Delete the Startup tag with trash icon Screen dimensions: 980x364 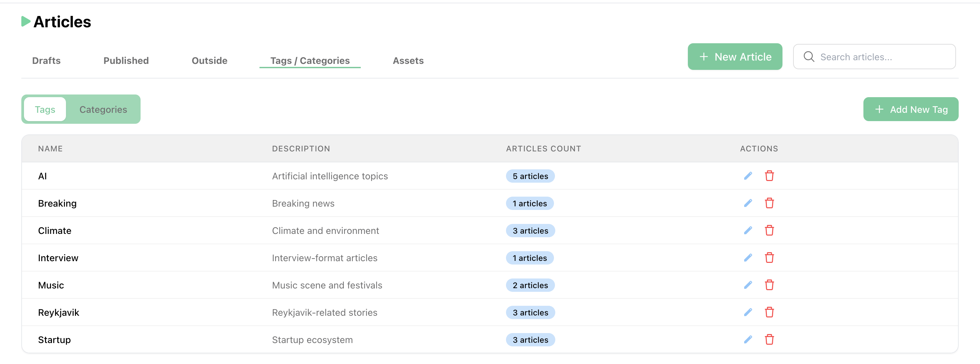tap(769, 340)
